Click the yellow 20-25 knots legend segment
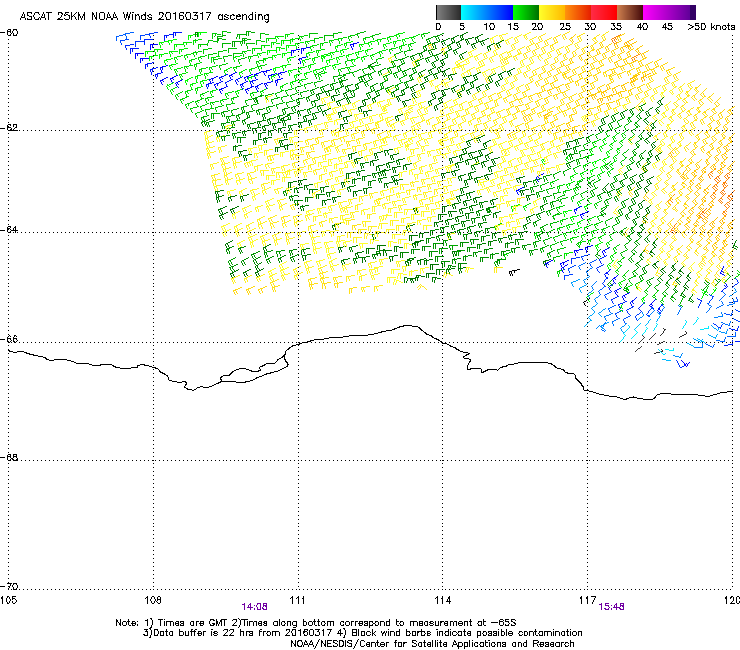Image resolution: width=740 pixels, height=650 pixels. 552,12
